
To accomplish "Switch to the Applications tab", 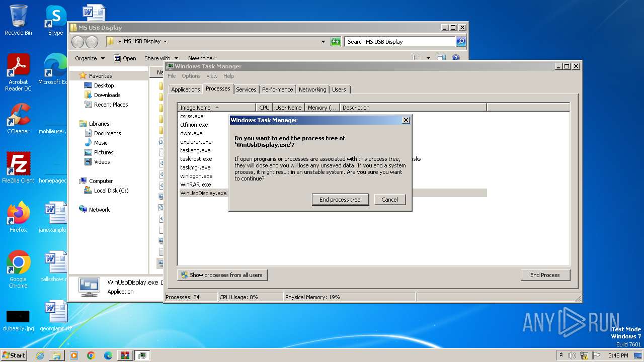I will (185, 89).
